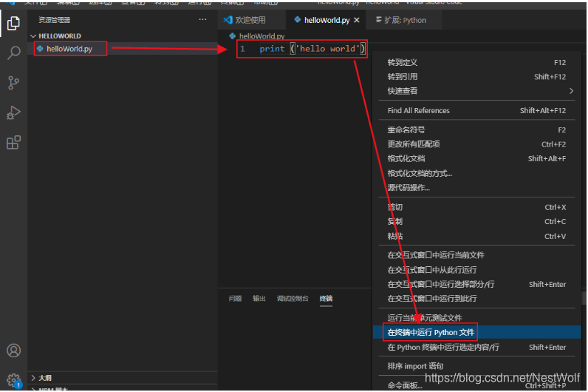Choose 在交互式窗口中运行到此行 menu entry
This screenshot has height=392, width=588.
476,299
